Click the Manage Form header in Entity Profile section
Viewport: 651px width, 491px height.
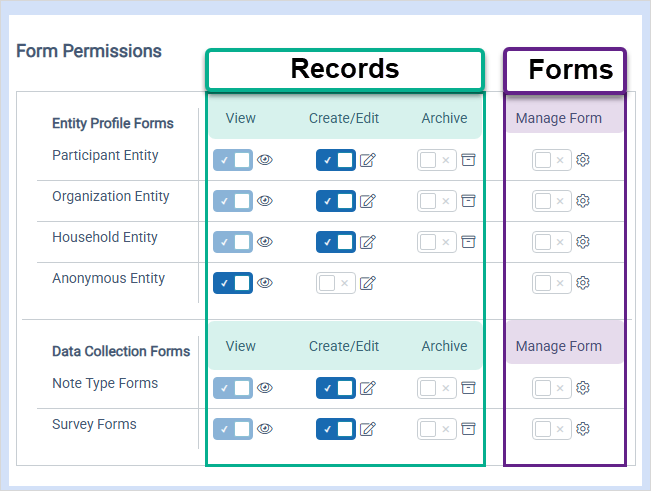[x=558, y=118]
